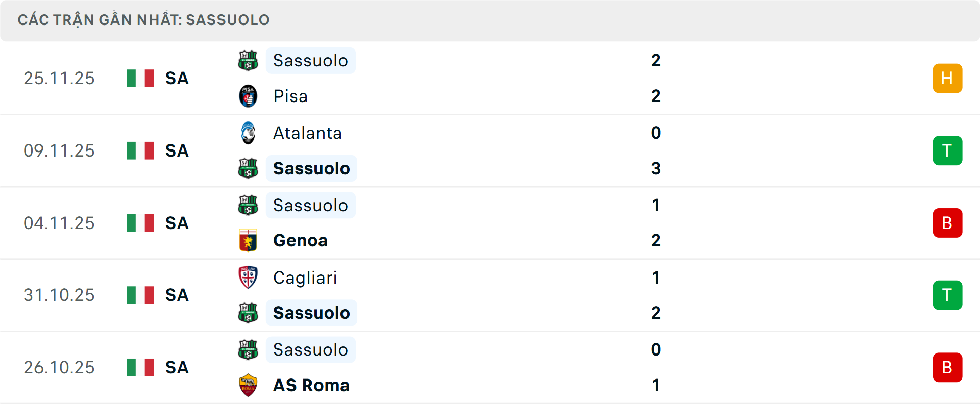Click red B badge for the AS Roma match

947,367
